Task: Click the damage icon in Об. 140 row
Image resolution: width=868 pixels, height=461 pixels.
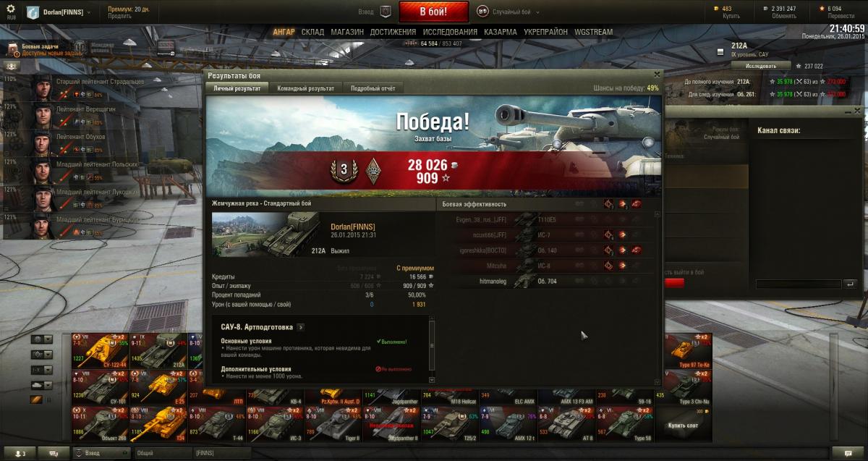Action: click(622, 250)
